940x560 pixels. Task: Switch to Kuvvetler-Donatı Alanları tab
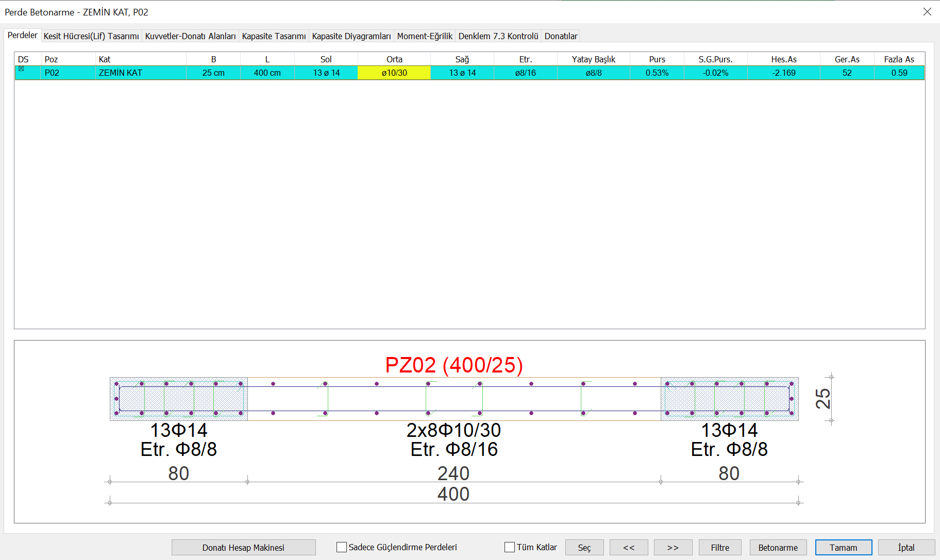(190, 36)
